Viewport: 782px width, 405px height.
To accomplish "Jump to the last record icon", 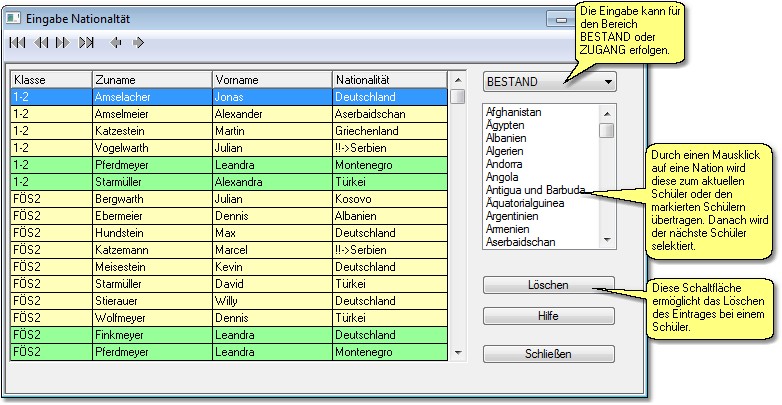I will pyautogui.click(x=87, y=43).
